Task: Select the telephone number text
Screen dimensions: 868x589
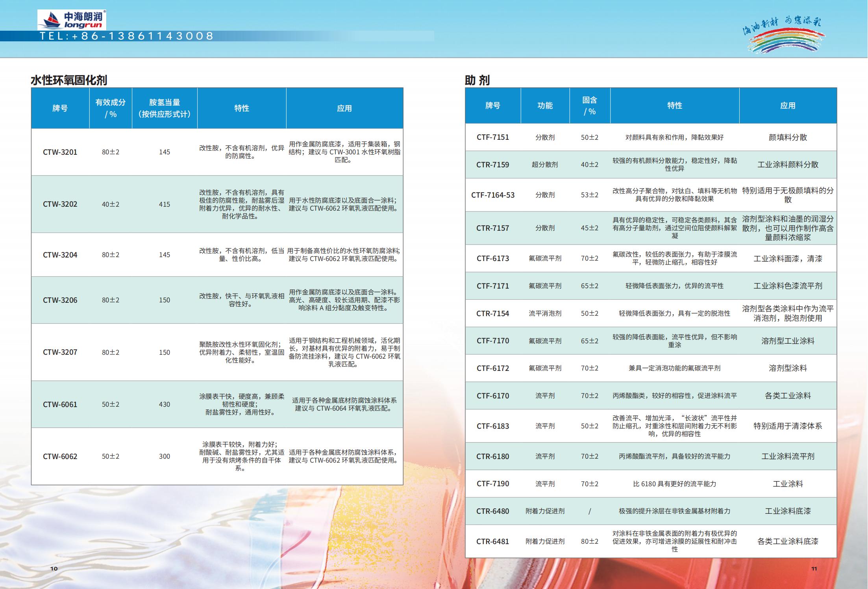Action: pyautogui.click(x=126, y=36)
